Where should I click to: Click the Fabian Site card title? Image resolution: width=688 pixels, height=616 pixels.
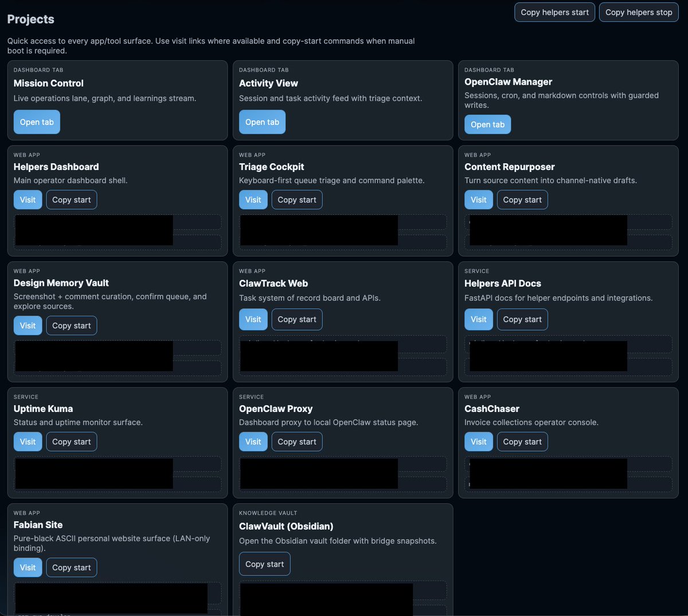pyautogui.click(x=38, y=524)
